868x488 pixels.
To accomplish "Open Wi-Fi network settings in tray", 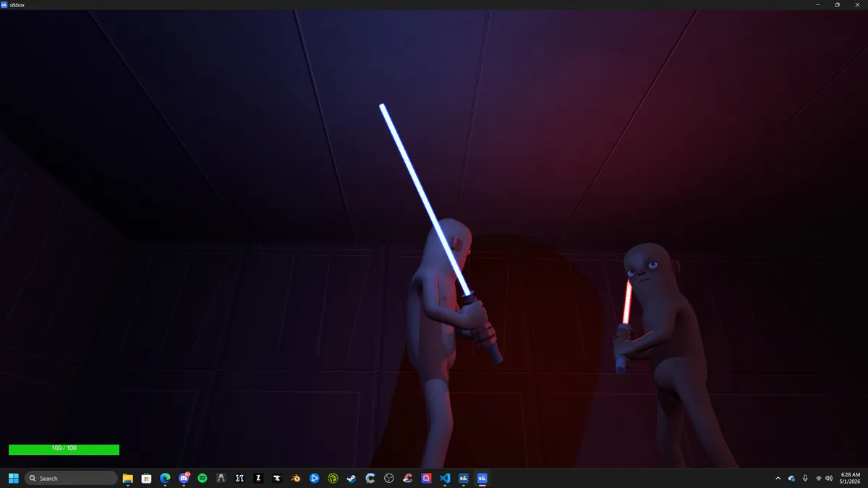I will (819, 478).
